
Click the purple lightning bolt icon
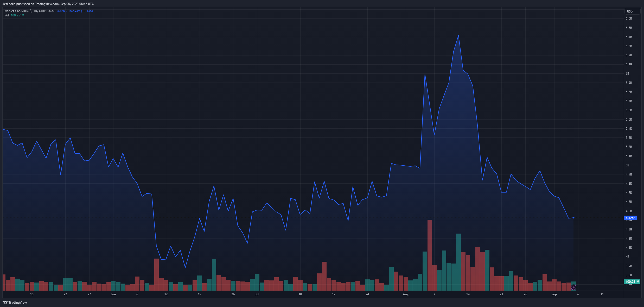(573, 287)
